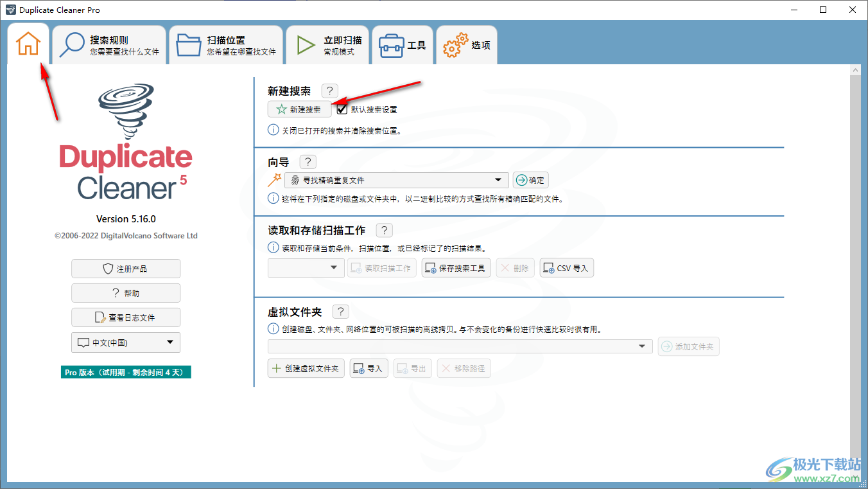Switch to the 搜索规则 tab
This screenshot has width=868, height=489.
click(x=109, y=45)
